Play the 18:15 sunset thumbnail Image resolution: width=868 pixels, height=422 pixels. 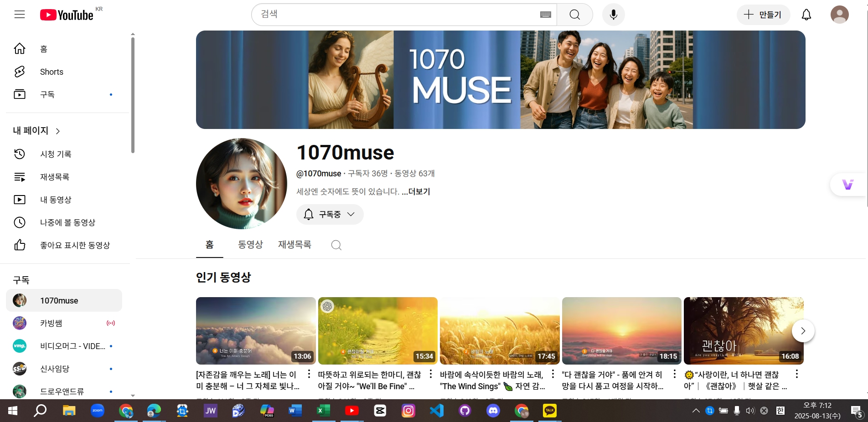coord(622,331)
